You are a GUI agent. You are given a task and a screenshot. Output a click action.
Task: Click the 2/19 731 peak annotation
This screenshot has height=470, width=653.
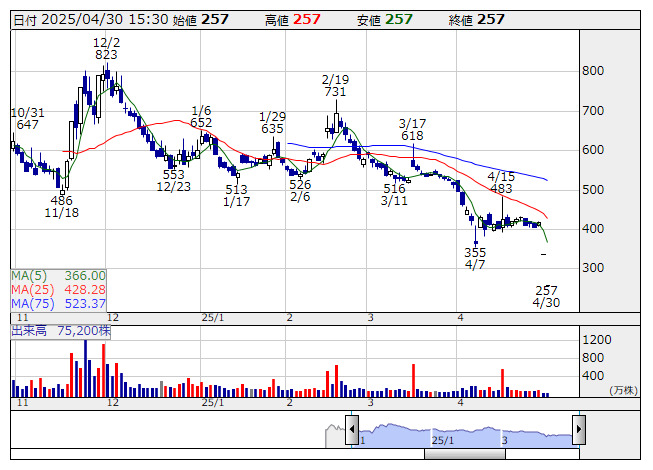(335, 85)
